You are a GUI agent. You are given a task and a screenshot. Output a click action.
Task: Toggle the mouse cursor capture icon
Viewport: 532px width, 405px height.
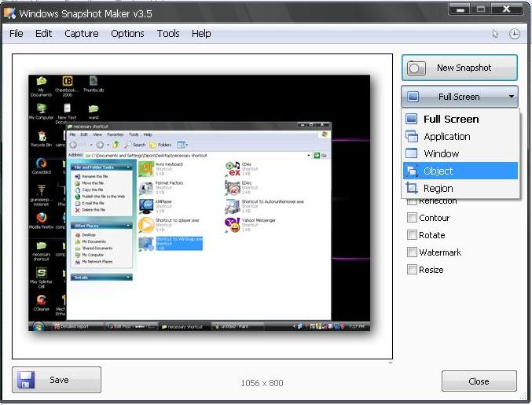[495, 34]
